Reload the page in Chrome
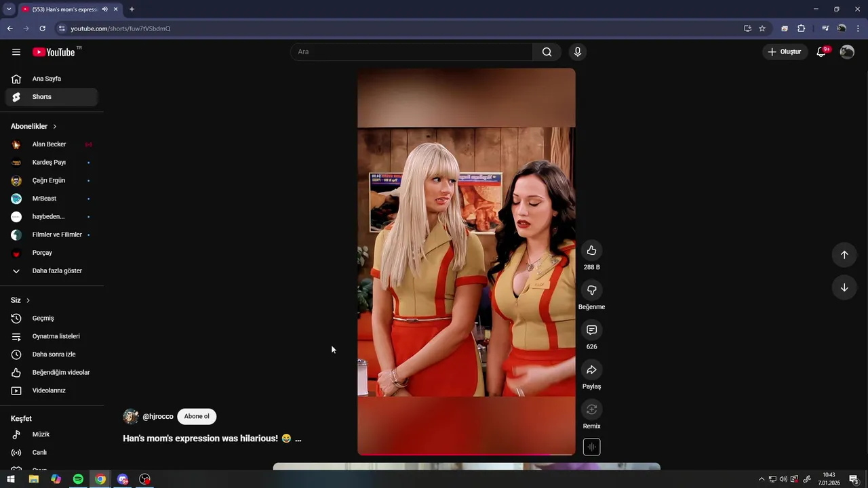This screenshot has width=868, height=488. pyautogui.click(x=42, y=28)
